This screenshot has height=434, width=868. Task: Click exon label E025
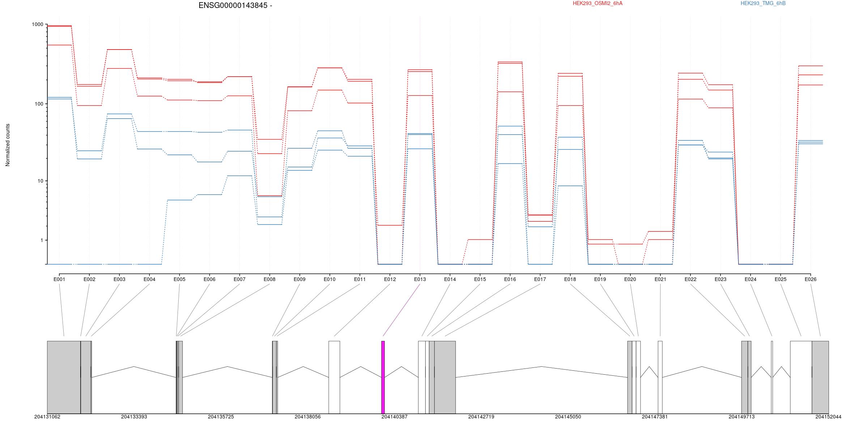780,279
